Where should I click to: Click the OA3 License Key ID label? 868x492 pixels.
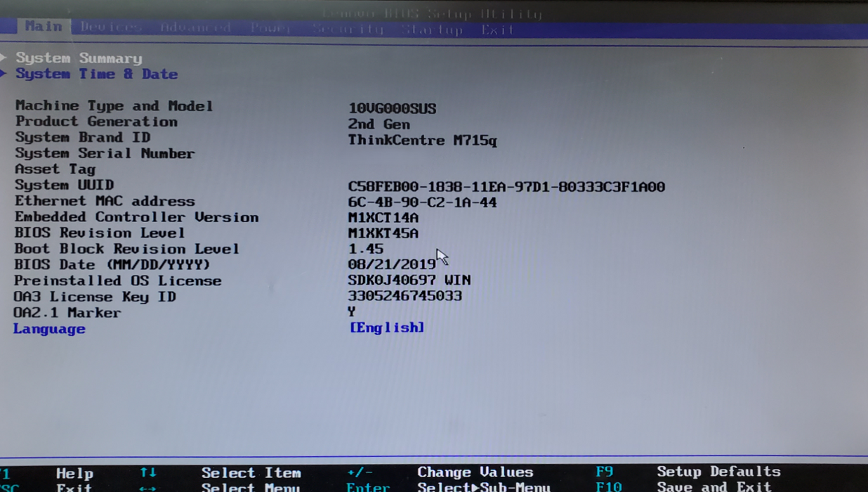pyautogui.click(x=95, y=297)
